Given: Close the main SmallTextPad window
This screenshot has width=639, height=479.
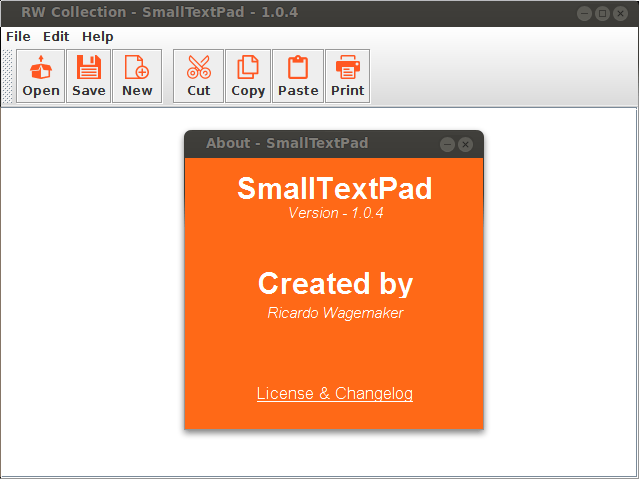Looking at the screenshot, I should [x=620, y=13].
